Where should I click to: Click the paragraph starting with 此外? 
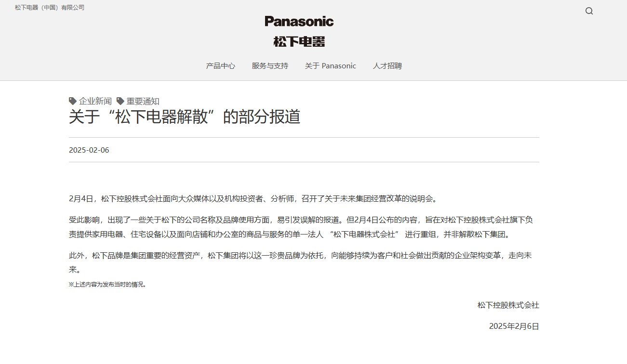[x=301, y=262]
